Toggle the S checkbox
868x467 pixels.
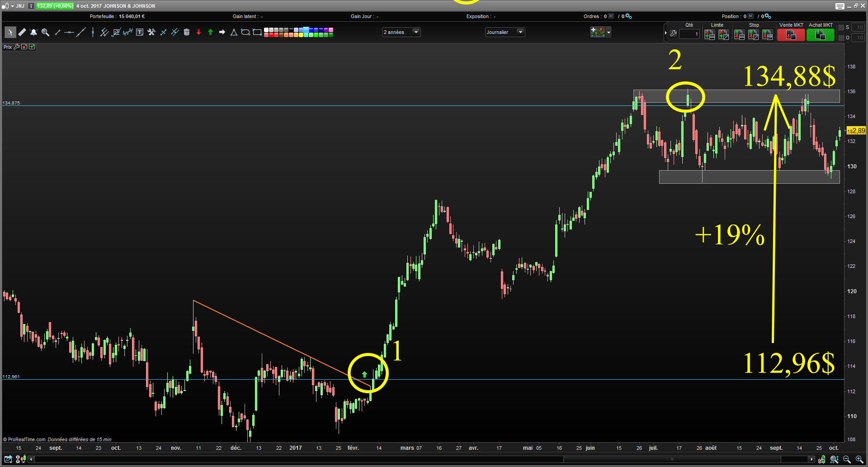(x=841, y=28)
